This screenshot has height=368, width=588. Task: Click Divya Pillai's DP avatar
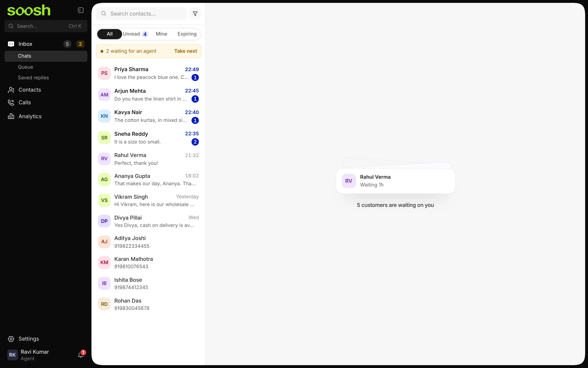click(104, 221)
